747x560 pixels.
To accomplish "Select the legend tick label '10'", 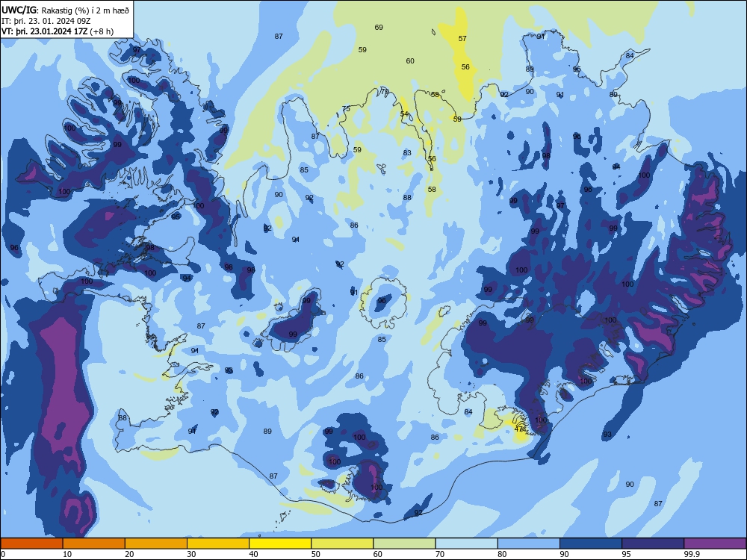I will pos(67,554).
